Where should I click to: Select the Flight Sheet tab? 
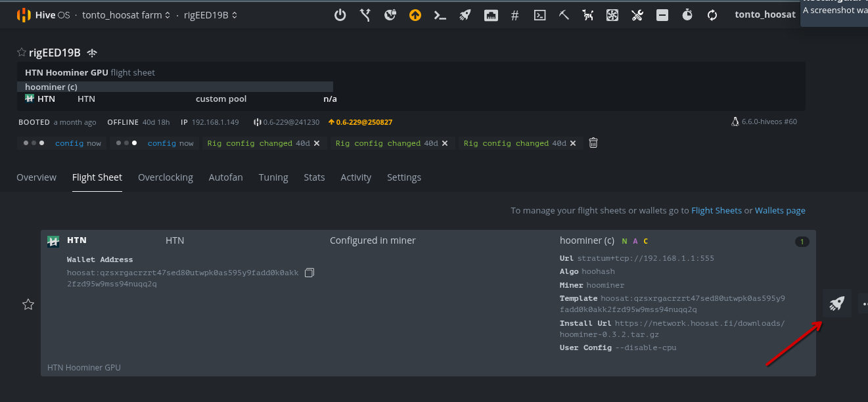pyautogui.click(x=97, y=177)
